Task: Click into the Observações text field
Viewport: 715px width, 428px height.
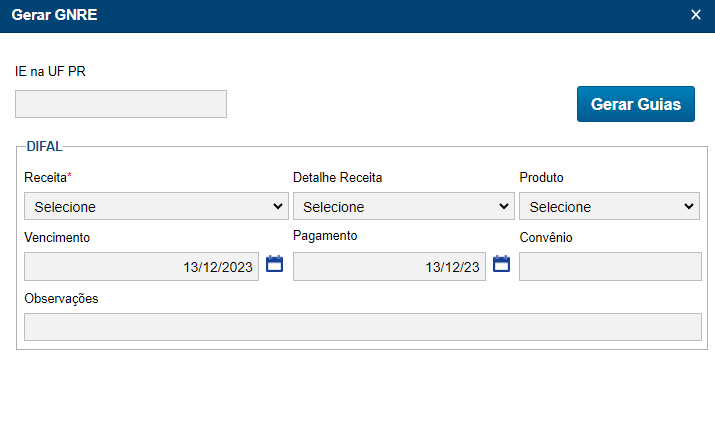Action: coord(362,327)
